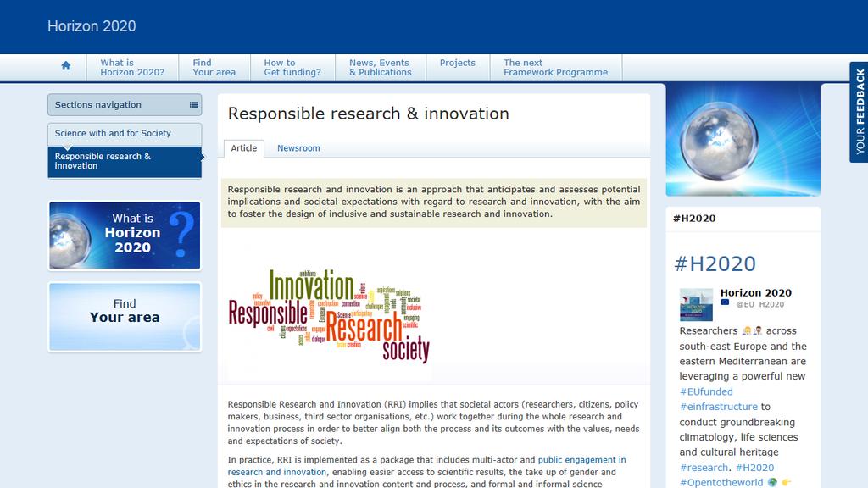
Task: Open the YOUR FEEDBACK side tab
Action: pyautogui.click(x=860, y=112)
